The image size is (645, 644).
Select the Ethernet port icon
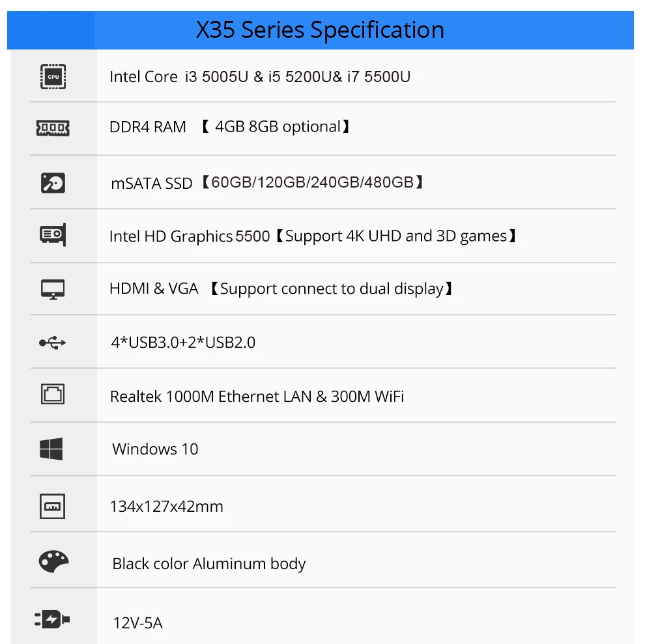[53, 394]
